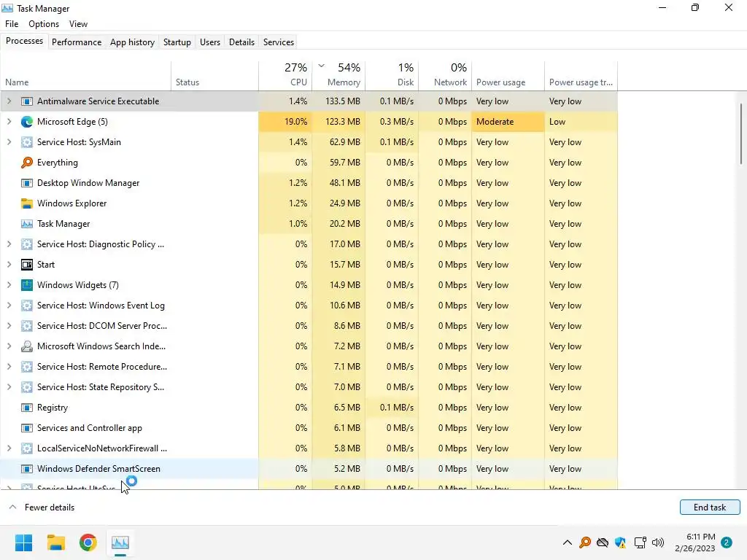Click the Service Host: SysMain gear icon
This screenshot has height=560, width=747.
(x=27, y=142)
